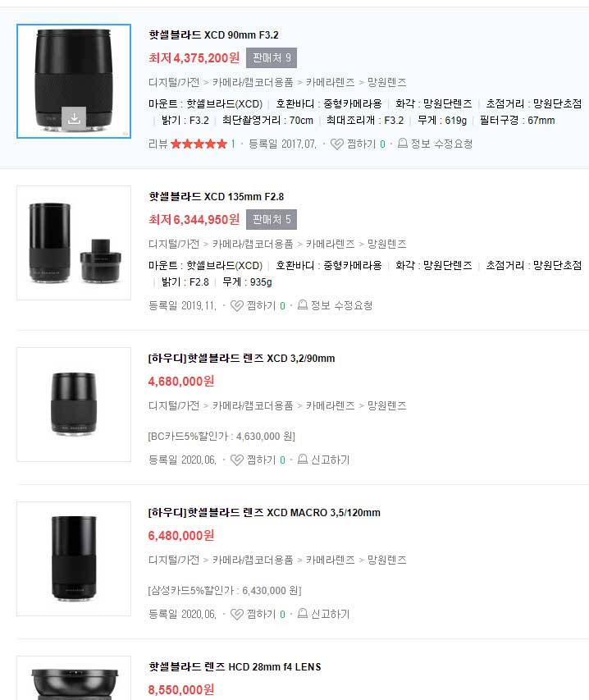Open the 핫셀블라드 XCD 135mm F2.8 product title
Image resolution: width=589 pixels, height=700 pixels.
(217, 196)
